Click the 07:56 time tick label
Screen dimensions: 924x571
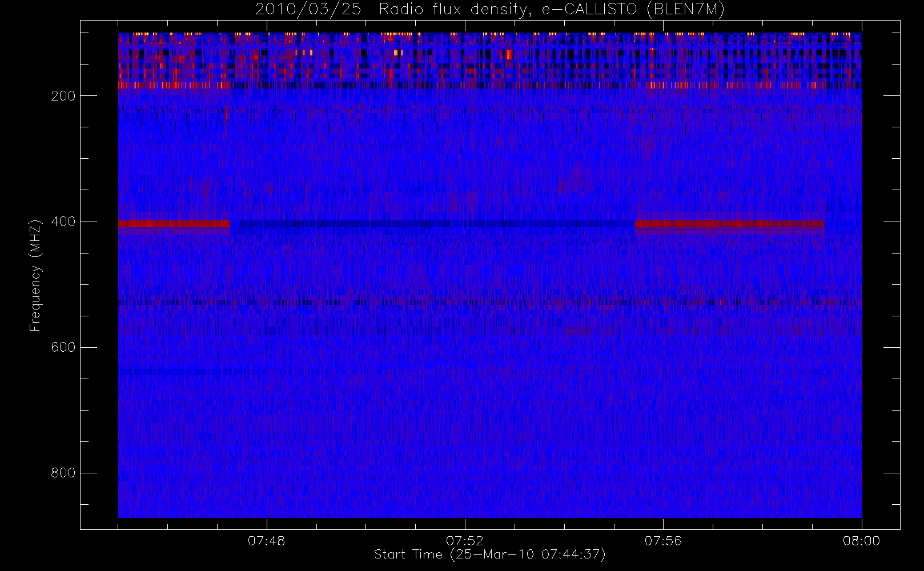(663, 541)
